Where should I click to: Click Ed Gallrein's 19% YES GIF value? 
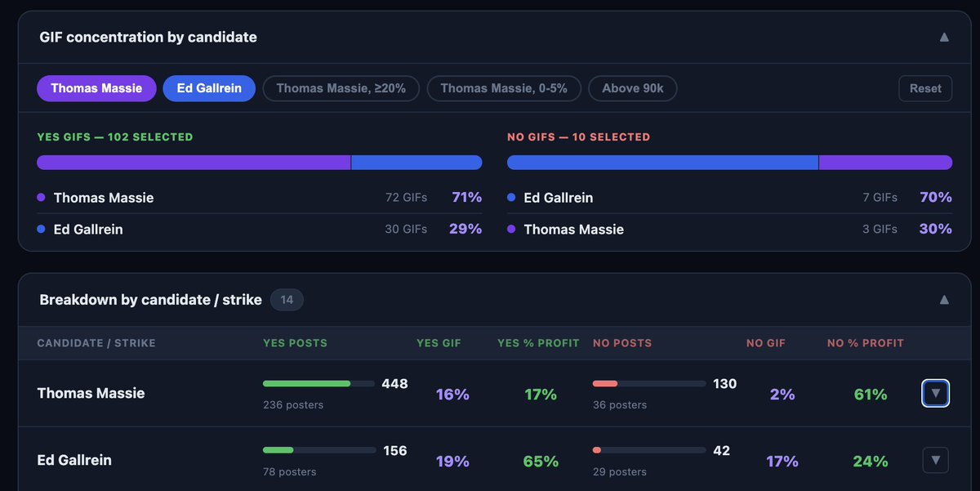[x=452, y=462]
